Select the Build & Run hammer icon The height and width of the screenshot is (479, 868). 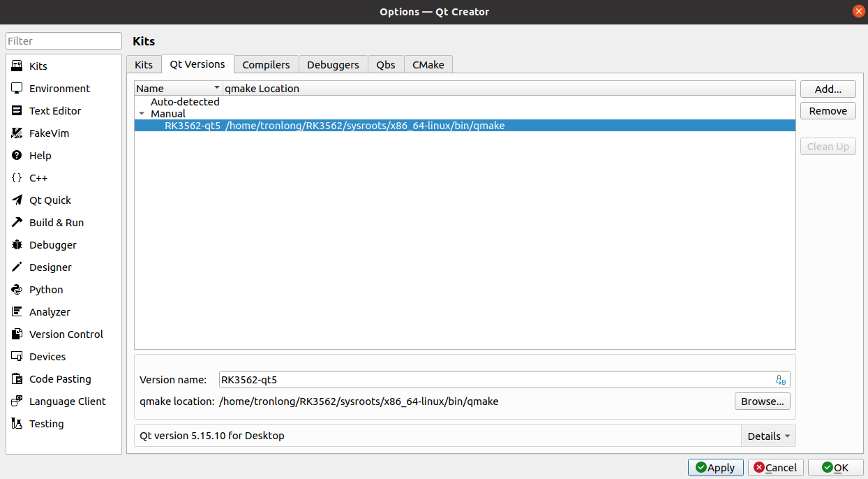pos(17,223)
